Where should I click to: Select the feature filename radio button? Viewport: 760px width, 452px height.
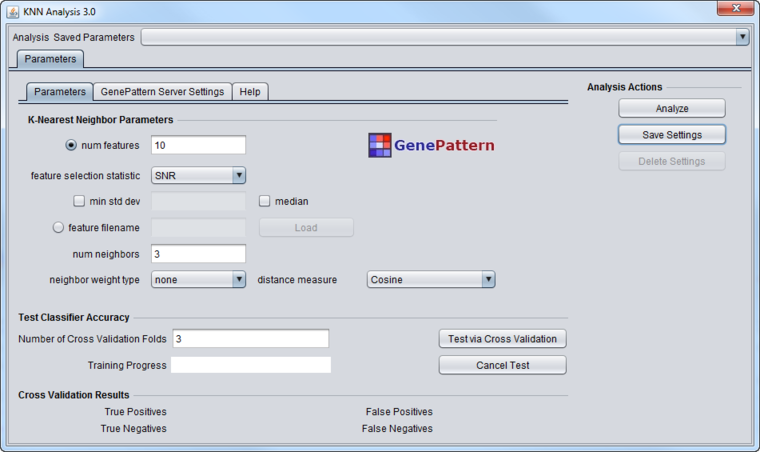58,227
